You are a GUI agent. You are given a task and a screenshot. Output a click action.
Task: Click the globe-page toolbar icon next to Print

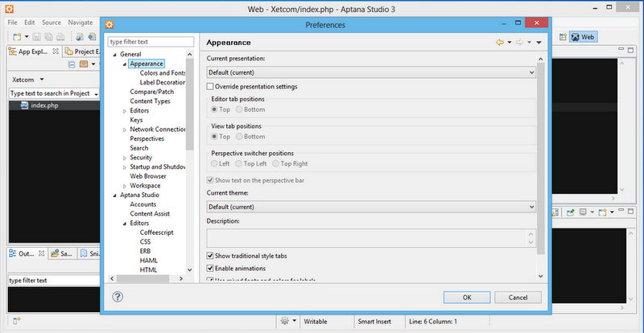click(x=80, y=37)
